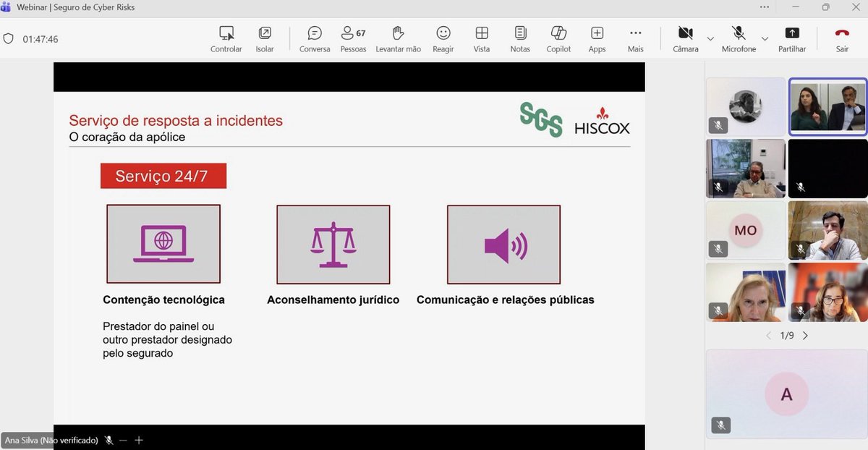Click Prestador do painel description text
Image resolution: width=868 pixels, height=450 pixels.
(x=167, y=340)
